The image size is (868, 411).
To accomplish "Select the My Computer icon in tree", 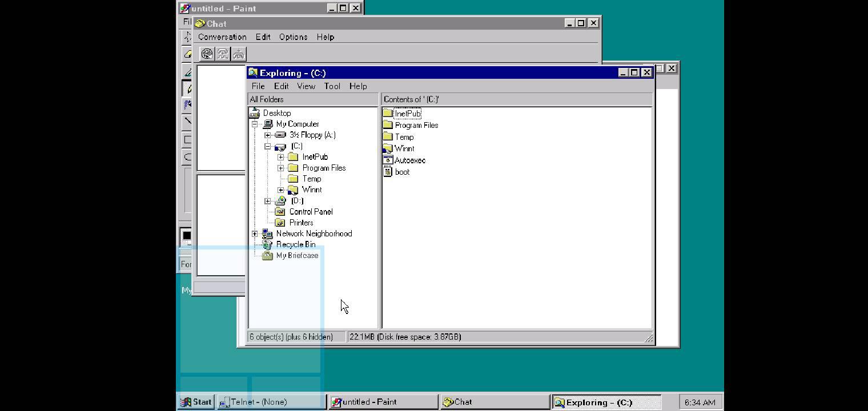I will coord(268,124).
